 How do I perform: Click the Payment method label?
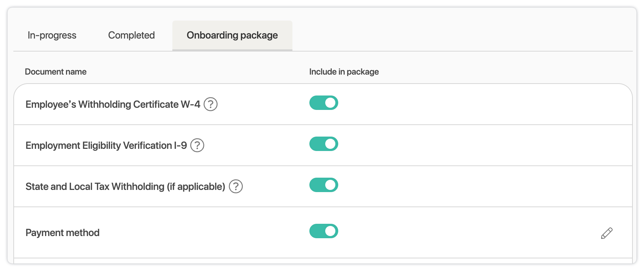tap(62, 233)
